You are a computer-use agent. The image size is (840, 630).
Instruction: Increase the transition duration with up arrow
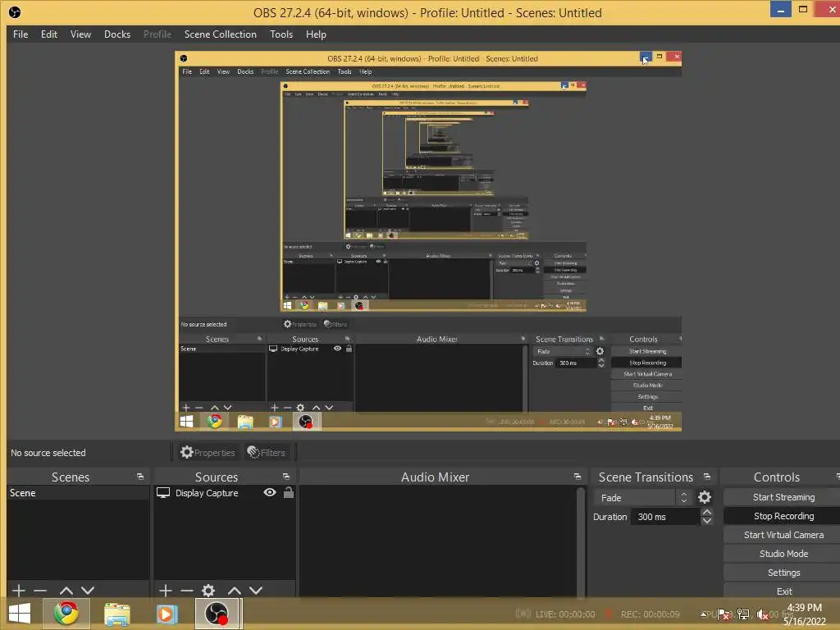click(x=707, y=513)
